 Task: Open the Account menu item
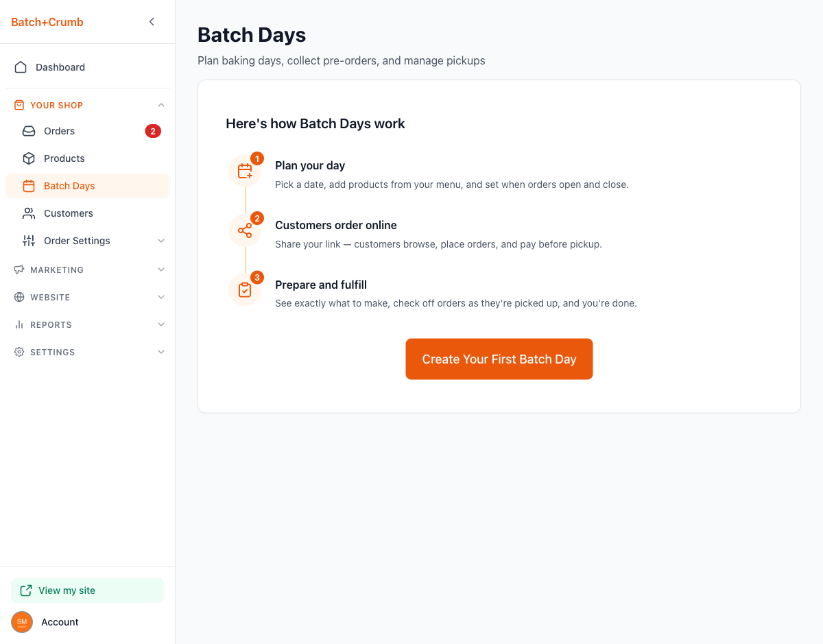60,622
